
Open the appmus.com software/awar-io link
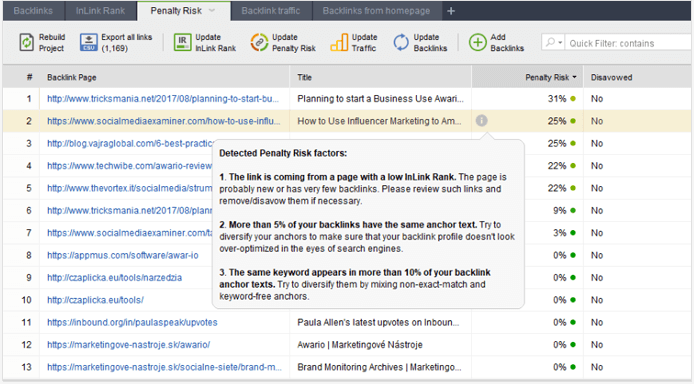tap(123, 255)
